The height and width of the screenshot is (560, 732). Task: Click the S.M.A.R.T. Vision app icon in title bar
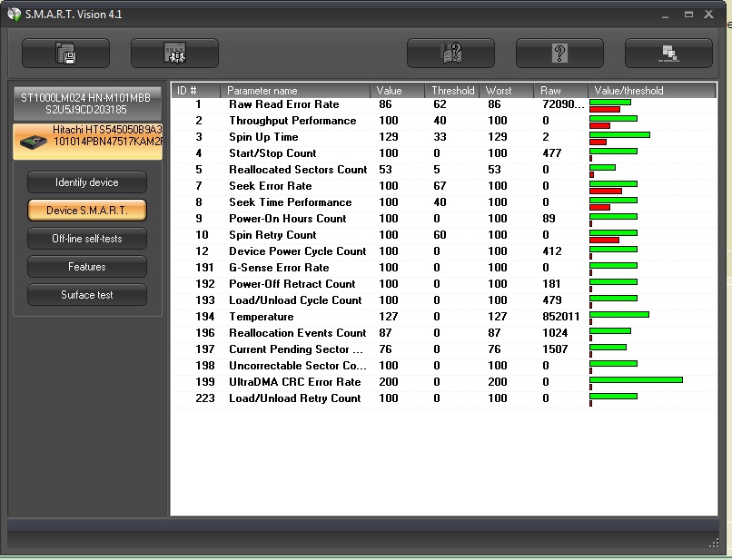[x=14, y=14]
